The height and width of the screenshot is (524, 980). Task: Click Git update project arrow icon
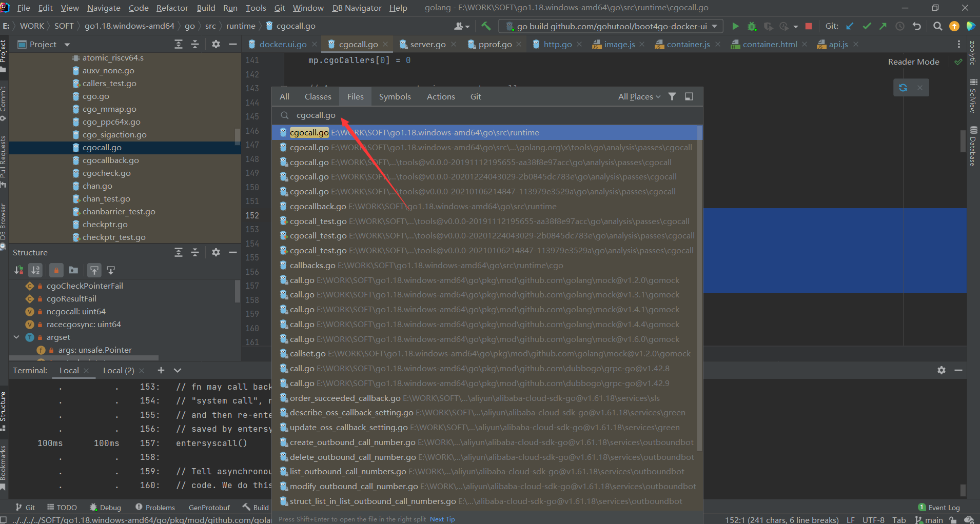[850, 26]
